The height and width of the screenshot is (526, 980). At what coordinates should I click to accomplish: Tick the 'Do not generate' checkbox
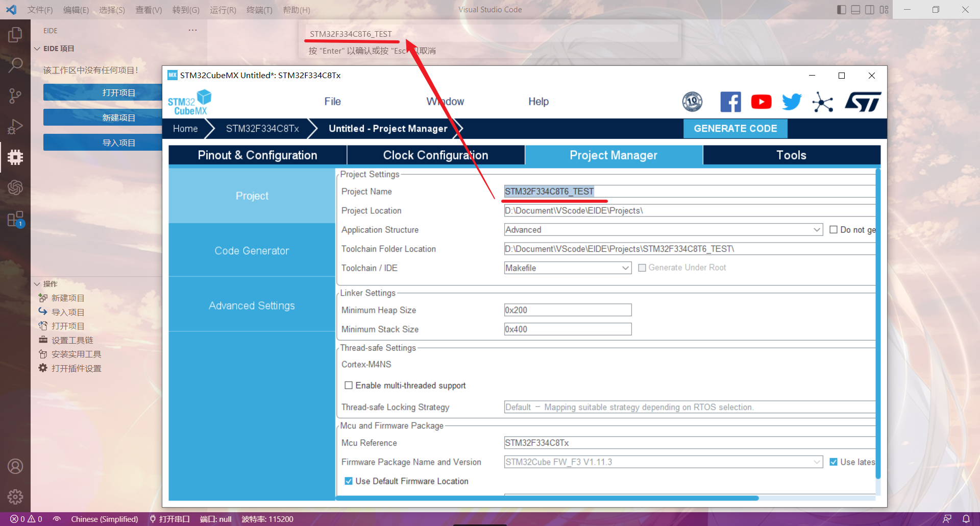(834, 230)
